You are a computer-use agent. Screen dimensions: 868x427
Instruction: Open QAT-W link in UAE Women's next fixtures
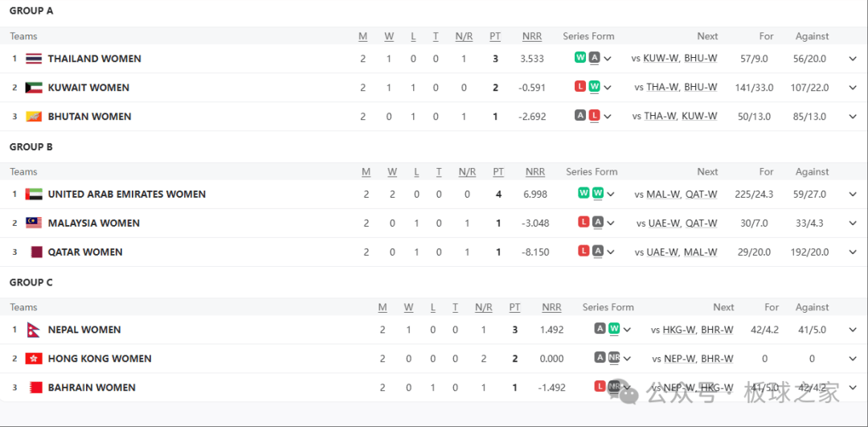click(701, 195)
